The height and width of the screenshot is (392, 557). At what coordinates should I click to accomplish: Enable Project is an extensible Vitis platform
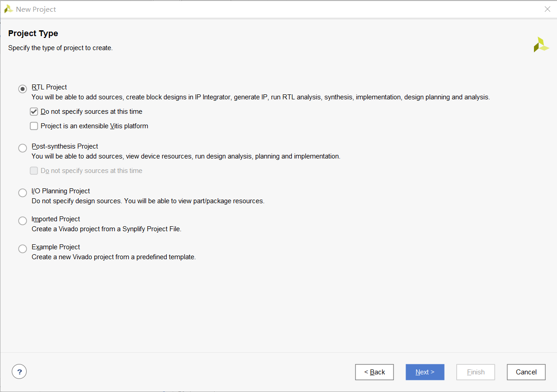(34, 126)
